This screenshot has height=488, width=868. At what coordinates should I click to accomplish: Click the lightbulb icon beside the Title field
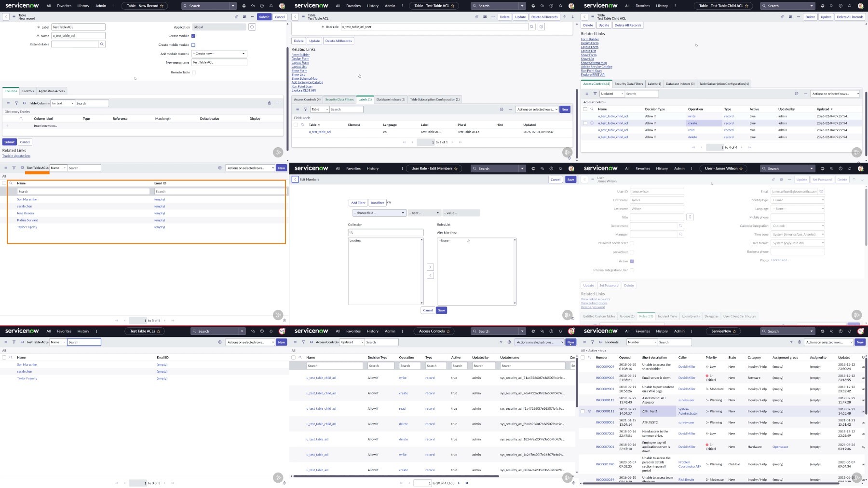(690, 217)
